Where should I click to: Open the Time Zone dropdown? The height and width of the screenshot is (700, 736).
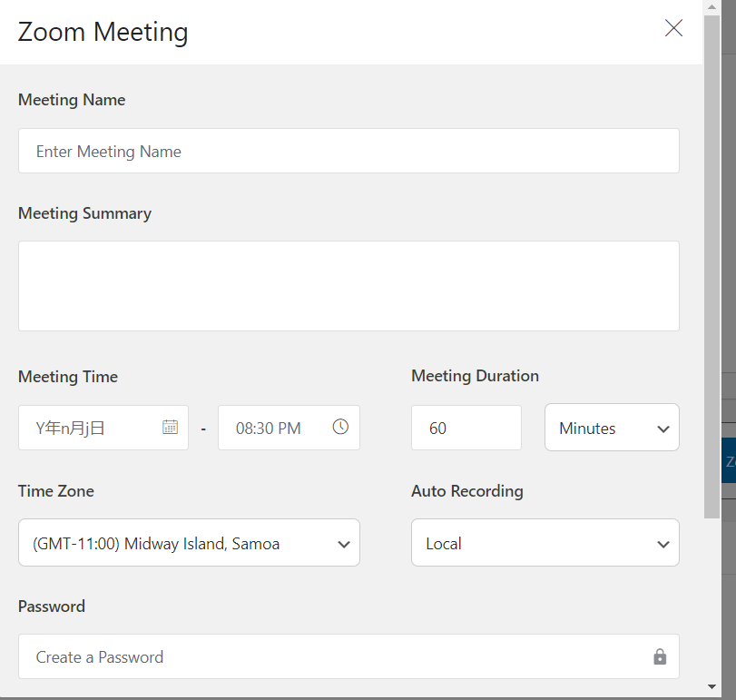189,543
